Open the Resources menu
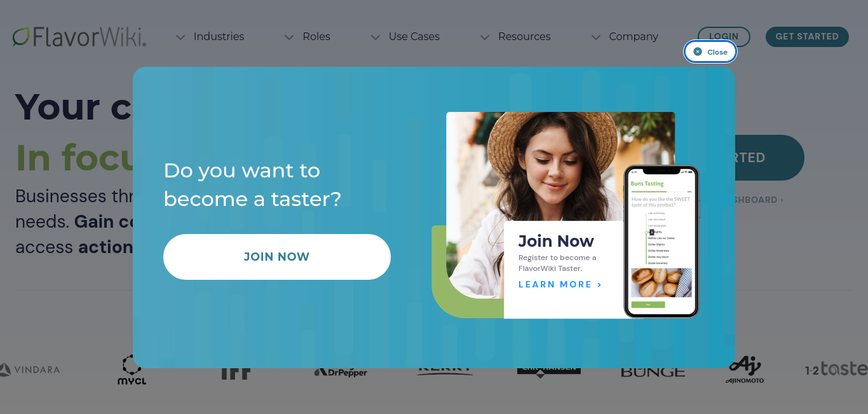 tap(524, 37)
